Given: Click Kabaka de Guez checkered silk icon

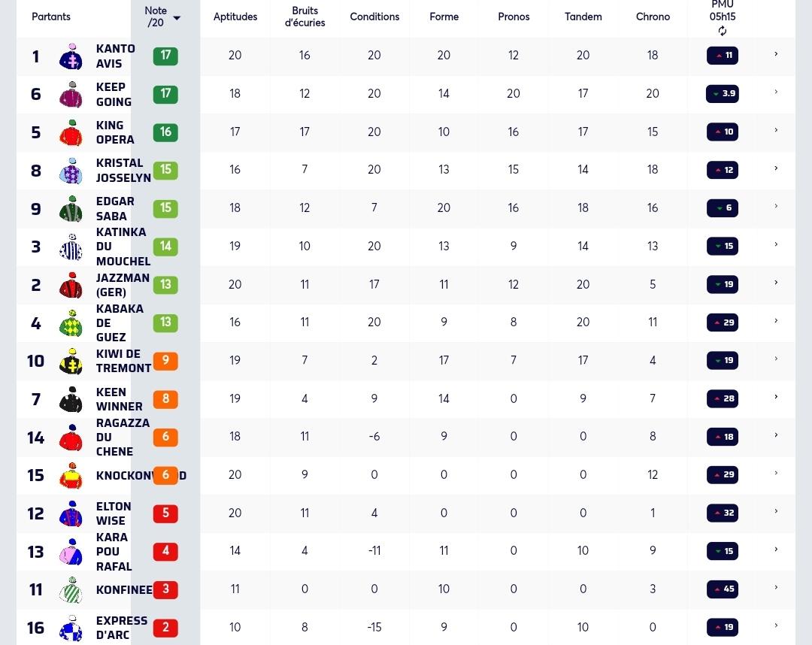Looking at the screenshot, I should coord(71,323).
